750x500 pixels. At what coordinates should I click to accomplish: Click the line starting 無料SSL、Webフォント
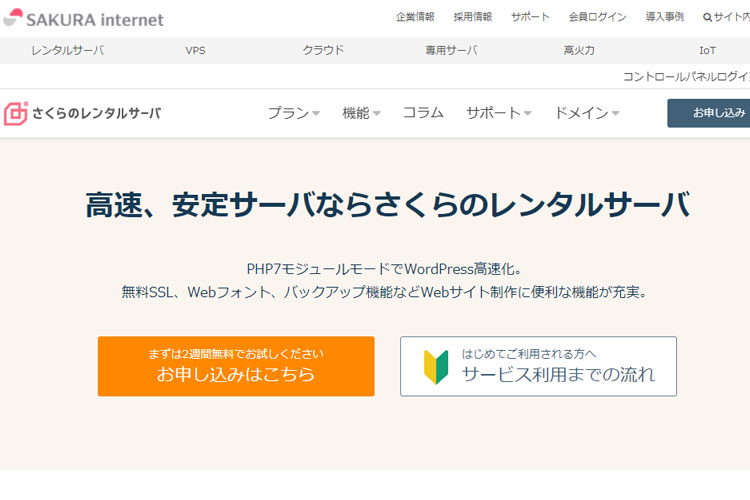(385, 291)
